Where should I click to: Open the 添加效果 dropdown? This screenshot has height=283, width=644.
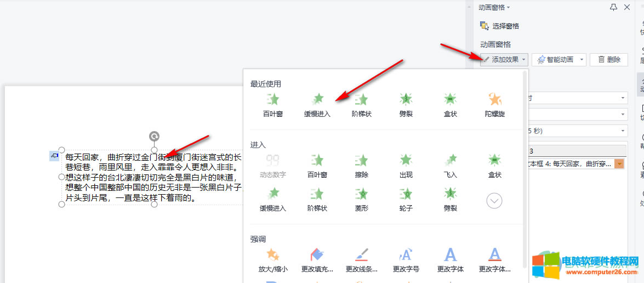tap(504, 60)
